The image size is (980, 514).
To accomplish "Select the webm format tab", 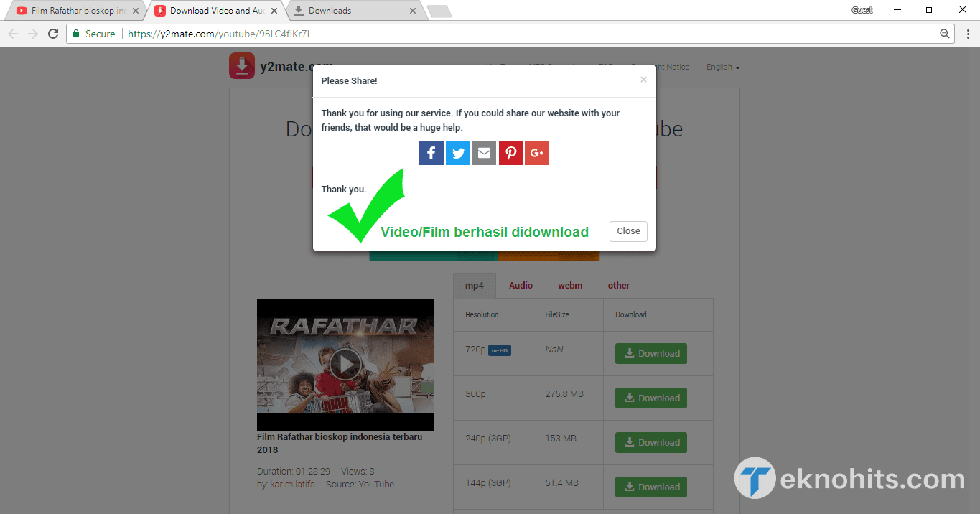I will point(570,285).
